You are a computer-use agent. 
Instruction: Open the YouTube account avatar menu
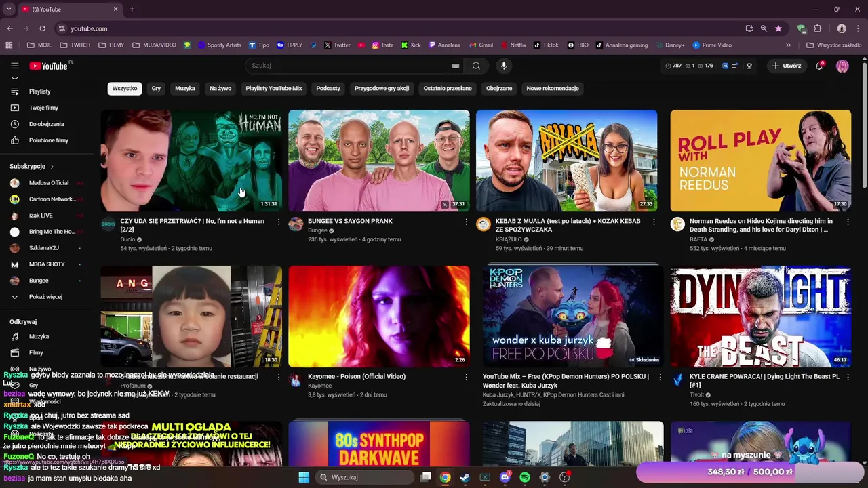tap(842, 66)
